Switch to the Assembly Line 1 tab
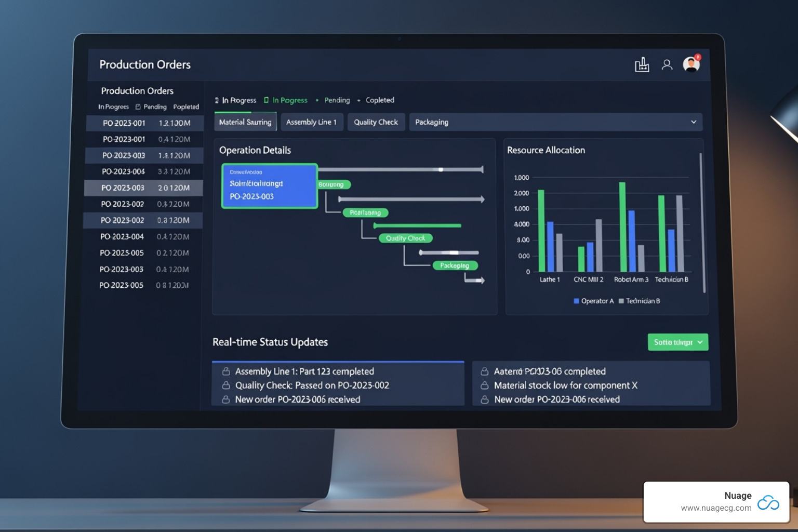798x532 pixels. coord(312,122)
